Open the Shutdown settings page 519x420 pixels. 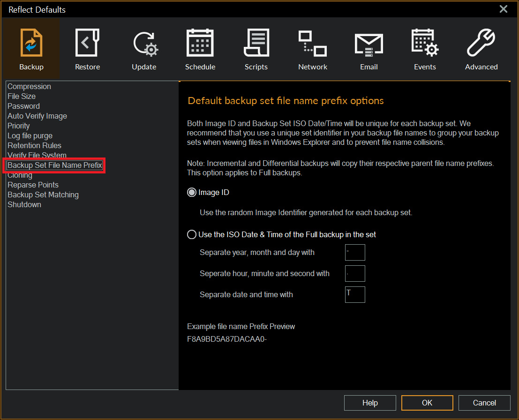(24, 204)
